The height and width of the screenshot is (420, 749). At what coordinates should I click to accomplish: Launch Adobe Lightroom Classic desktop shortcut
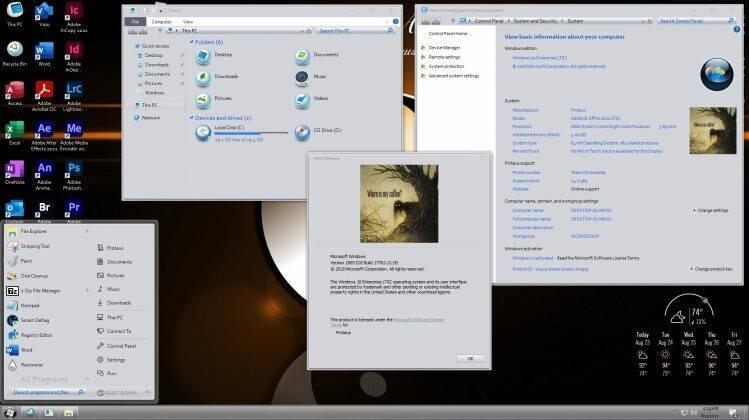(74, 96)
